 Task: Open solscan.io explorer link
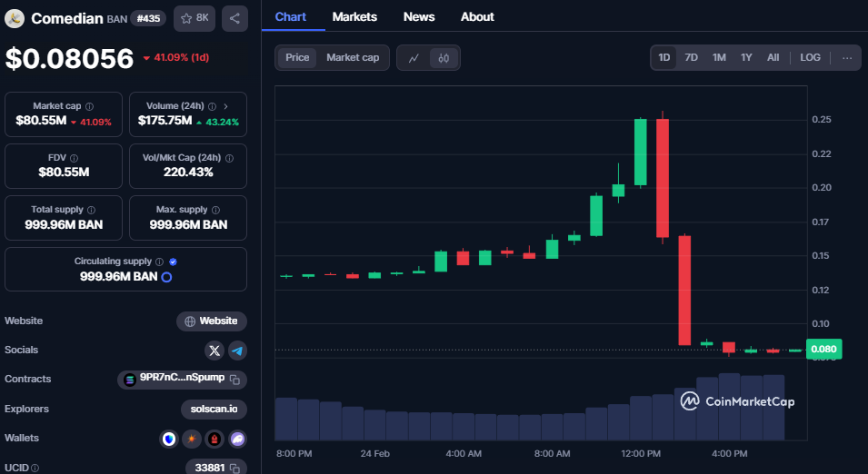(x=214, y=410)
